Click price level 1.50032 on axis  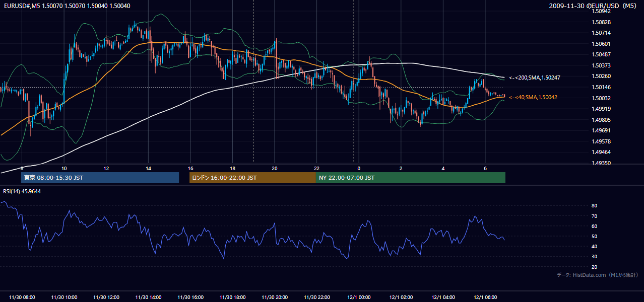coord(601,98)
